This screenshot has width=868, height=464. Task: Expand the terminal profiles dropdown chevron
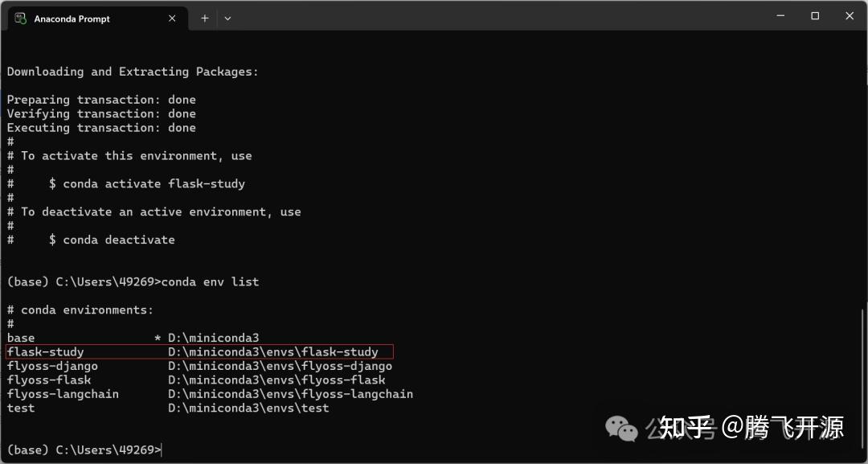[227, 18]
